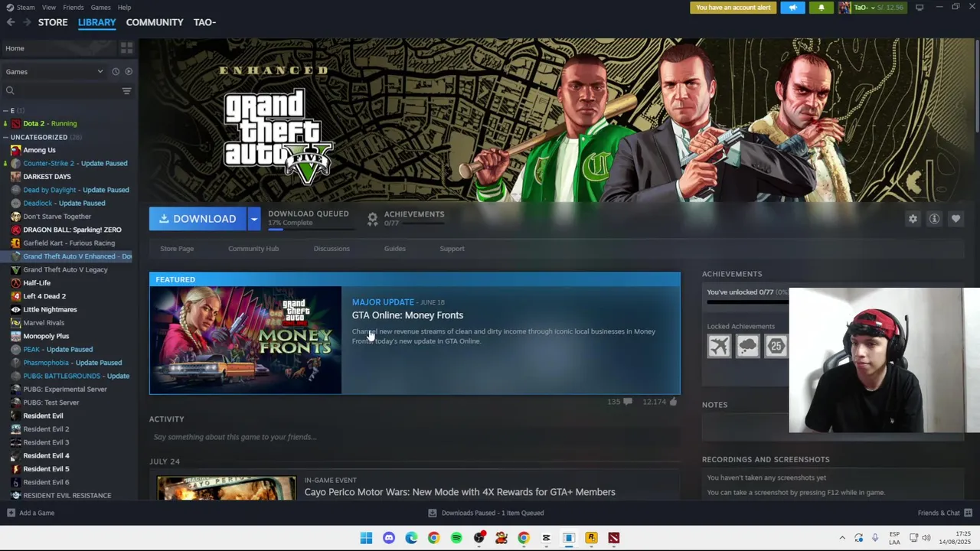The image size is (980, 551).
Task: Open the Discussions link
Action: (332, 249)
